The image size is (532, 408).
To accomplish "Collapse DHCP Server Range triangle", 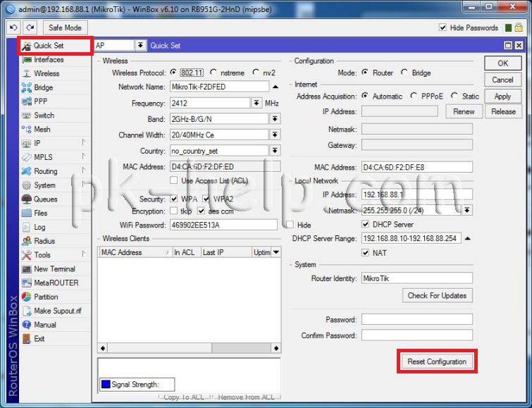I will click(x=468, y=239).
